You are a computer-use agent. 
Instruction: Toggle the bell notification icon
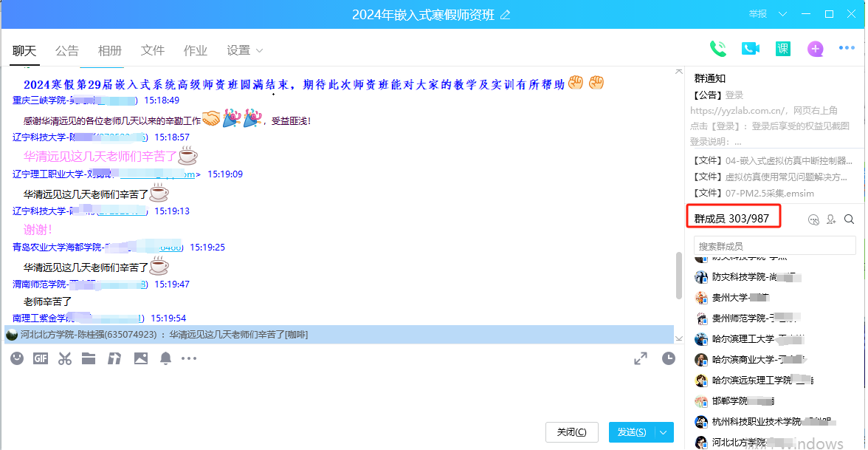(x=166, y=358)
